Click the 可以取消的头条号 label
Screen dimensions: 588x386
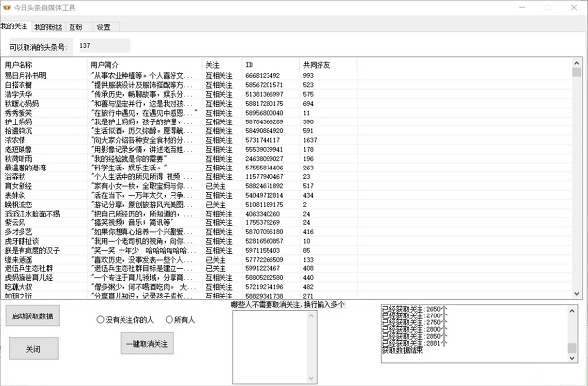point(38,48)
